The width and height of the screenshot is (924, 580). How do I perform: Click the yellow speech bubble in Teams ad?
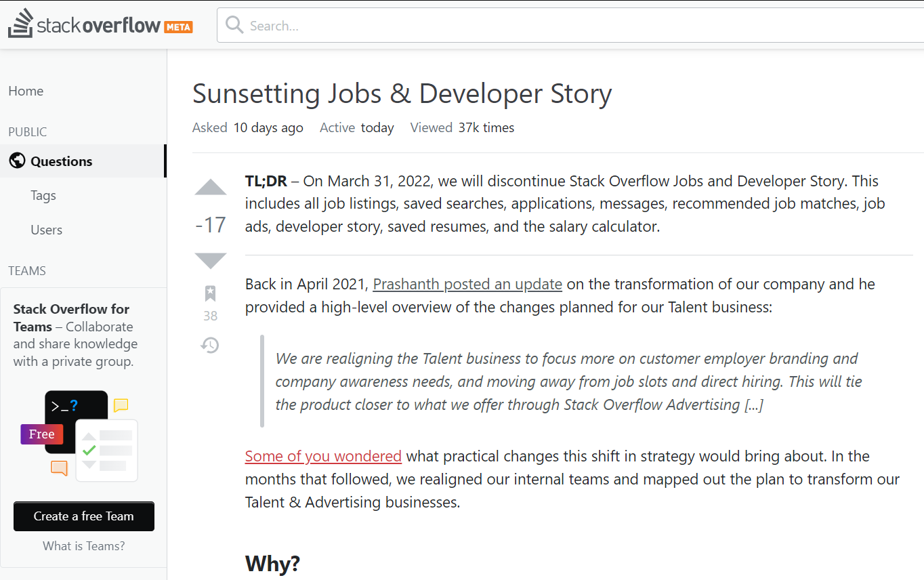pos(121,405)
